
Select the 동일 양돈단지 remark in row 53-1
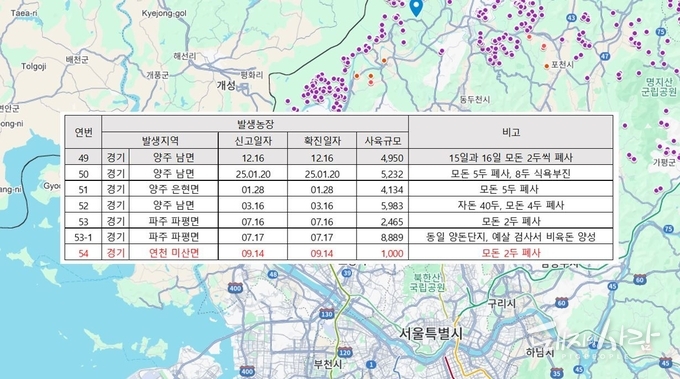pyautogui.click(x=511, y=237)
